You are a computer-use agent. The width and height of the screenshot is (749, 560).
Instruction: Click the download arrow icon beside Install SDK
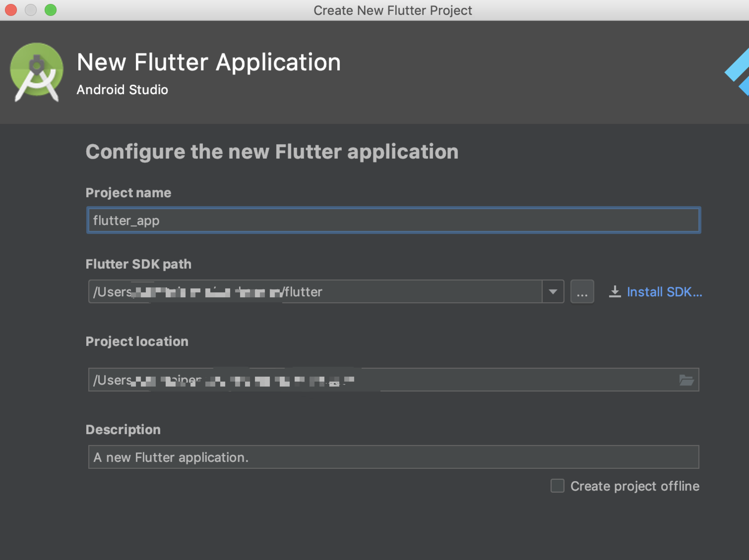click(615, 292)
